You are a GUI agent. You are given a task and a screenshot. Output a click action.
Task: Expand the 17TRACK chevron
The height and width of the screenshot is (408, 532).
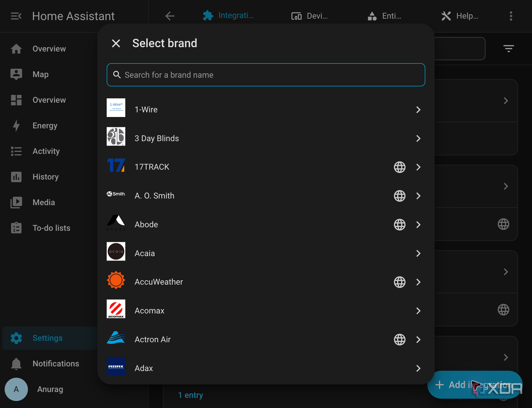pyautogui.click(x=418, y=167)
